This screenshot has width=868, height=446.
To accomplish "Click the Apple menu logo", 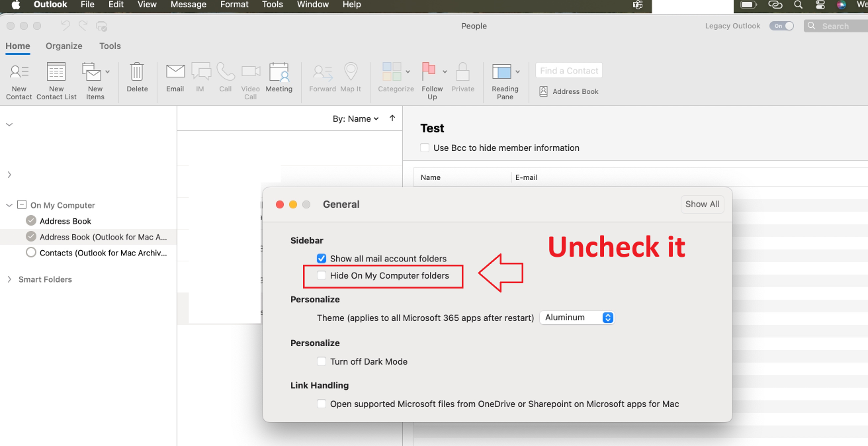I will pyautogui.click(x=15, y=5).
